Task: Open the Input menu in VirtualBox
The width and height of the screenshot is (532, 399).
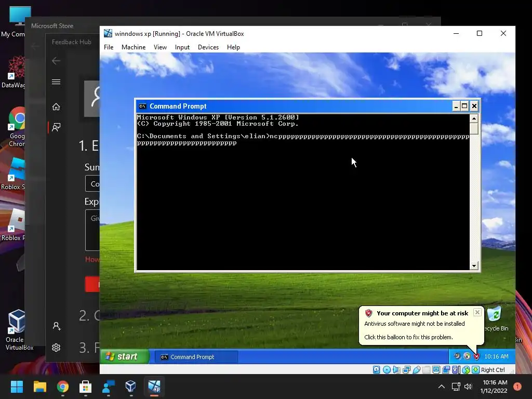Action: coord(182,47)
